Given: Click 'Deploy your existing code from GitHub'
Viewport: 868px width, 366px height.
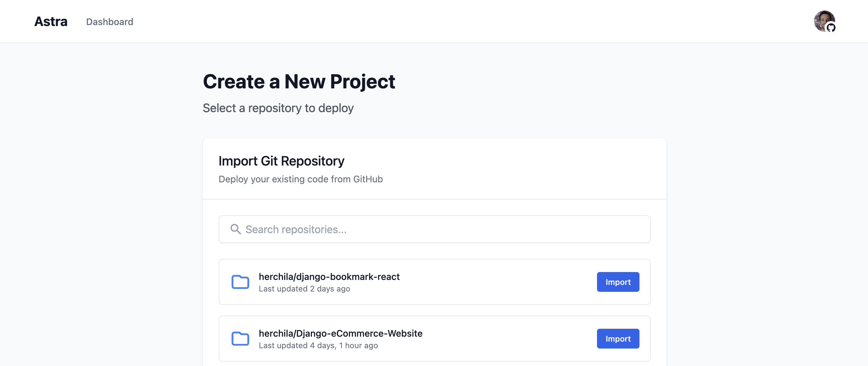Looking at the screenshot, I should click(x=301, y=179).
